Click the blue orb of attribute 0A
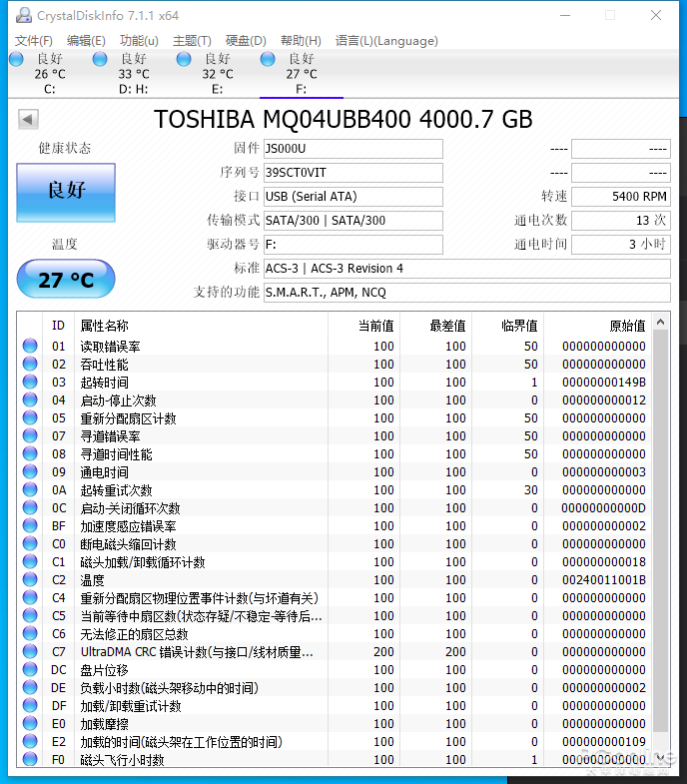This screenshot has height=784, width=687. point(30,489)
